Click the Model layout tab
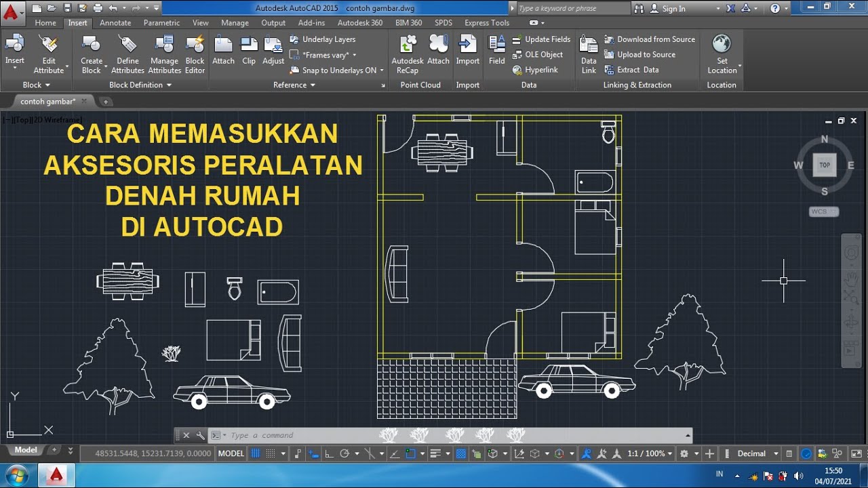Viewport: 868px width, 488px height. click(26, 449)
